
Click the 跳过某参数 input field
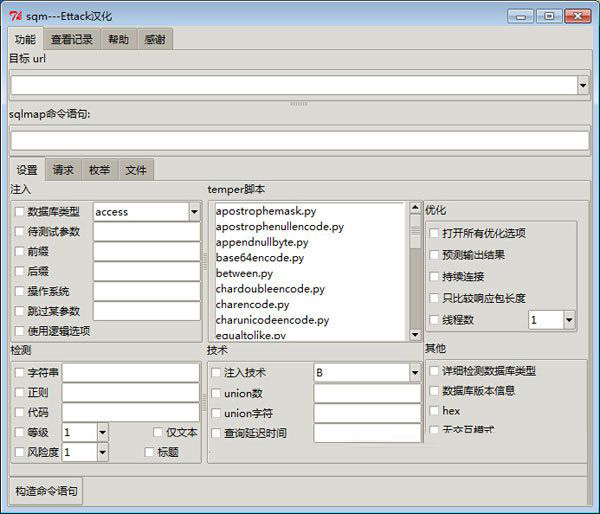[x=147, y=311]
